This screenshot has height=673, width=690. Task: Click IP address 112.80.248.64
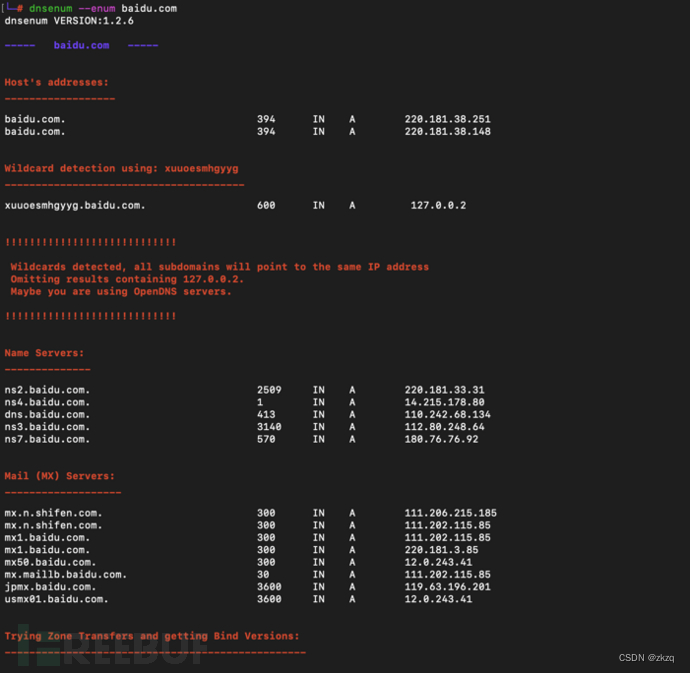(x=444, y=427)
